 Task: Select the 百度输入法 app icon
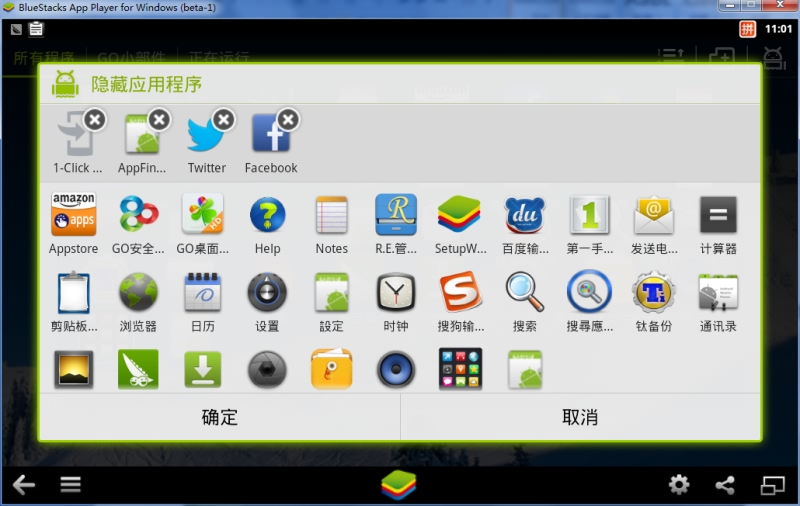click(x=524, y=214)
